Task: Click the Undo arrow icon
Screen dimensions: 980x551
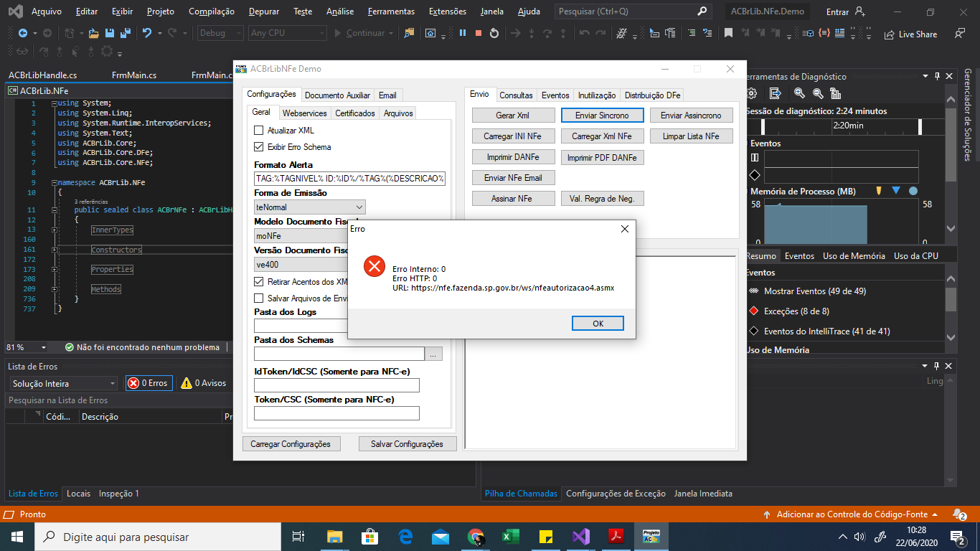Action: click(147, 33)
